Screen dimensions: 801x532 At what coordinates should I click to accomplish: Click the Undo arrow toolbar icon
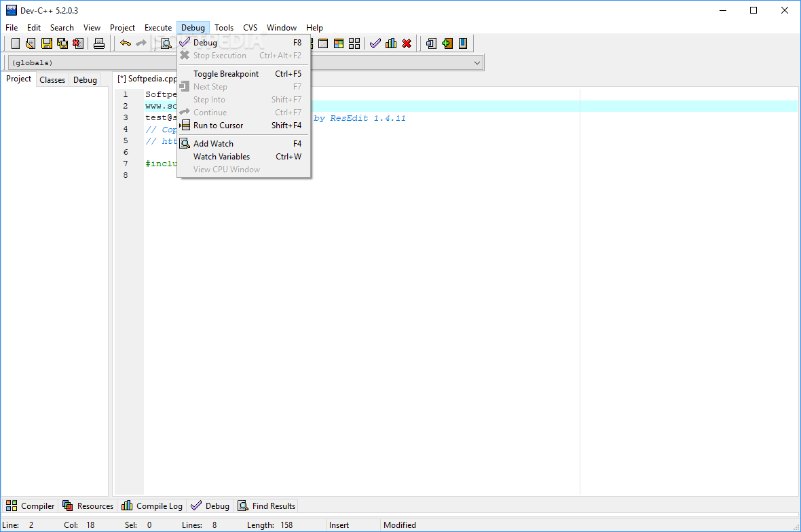(125, 43)
